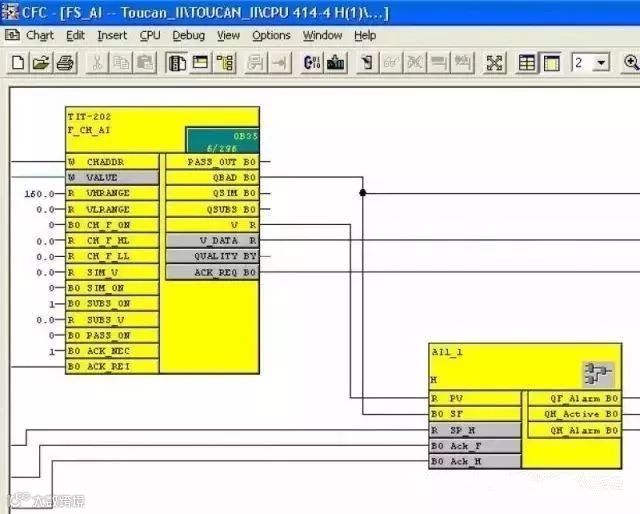Select the PASS_ON input pin
Image resolution: width=640 pixels, height=514 pixels.
tap(112, 335)
